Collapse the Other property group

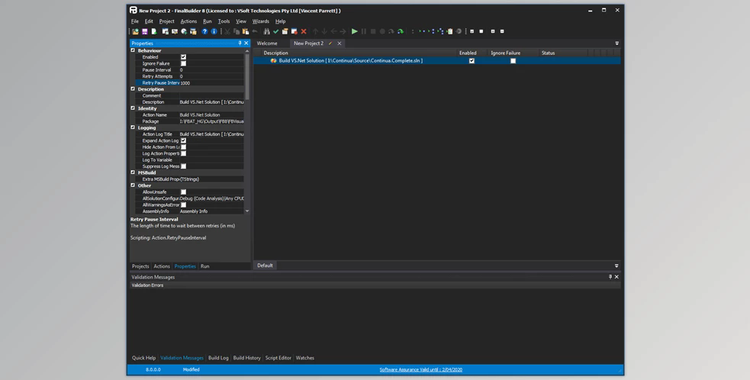pyautogui.click(x=133, y=185)
